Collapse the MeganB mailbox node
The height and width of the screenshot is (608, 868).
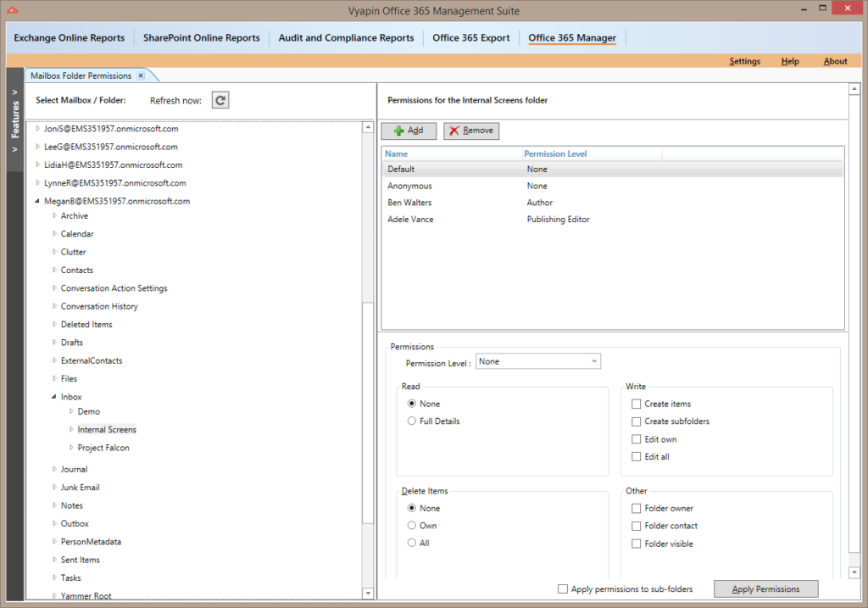point(37,201)
